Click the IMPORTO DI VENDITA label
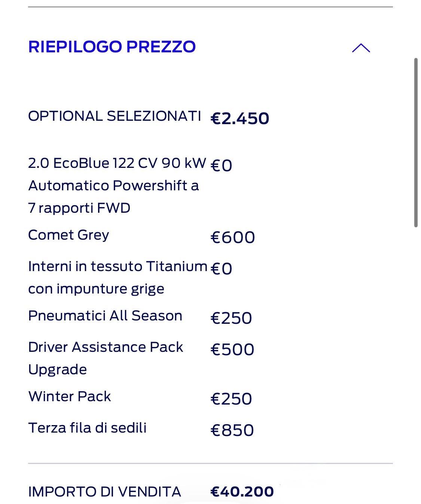421x504 pixels. (x=104, y=492)
